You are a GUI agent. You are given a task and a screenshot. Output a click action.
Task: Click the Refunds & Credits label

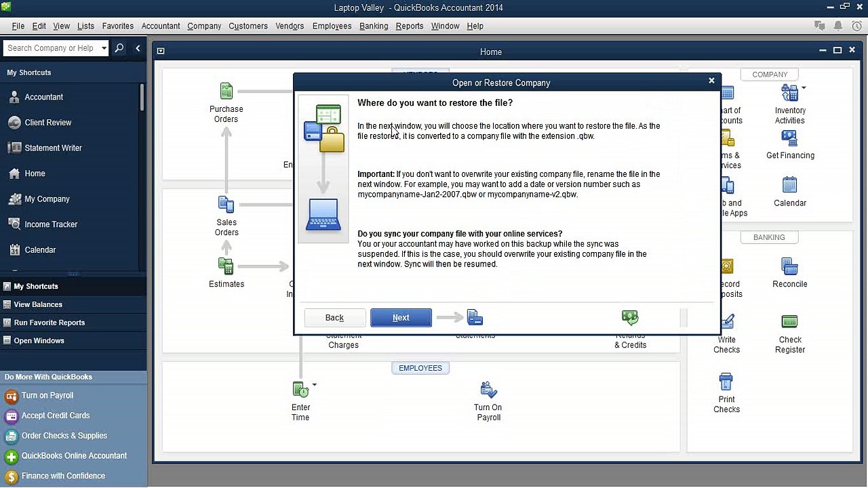631,340
